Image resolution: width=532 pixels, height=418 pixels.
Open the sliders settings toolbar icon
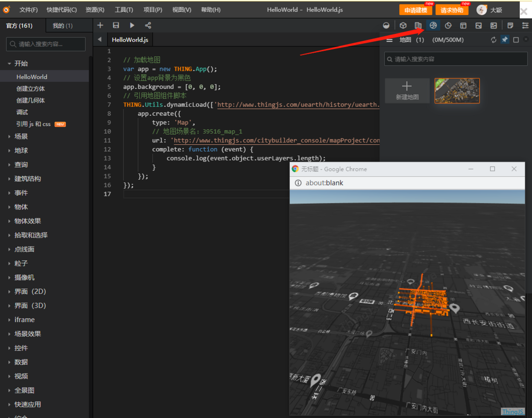(x=525, y=26)
